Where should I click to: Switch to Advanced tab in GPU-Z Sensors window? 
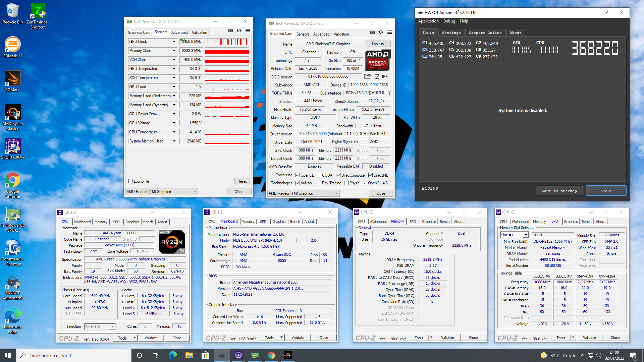point(179,33)
